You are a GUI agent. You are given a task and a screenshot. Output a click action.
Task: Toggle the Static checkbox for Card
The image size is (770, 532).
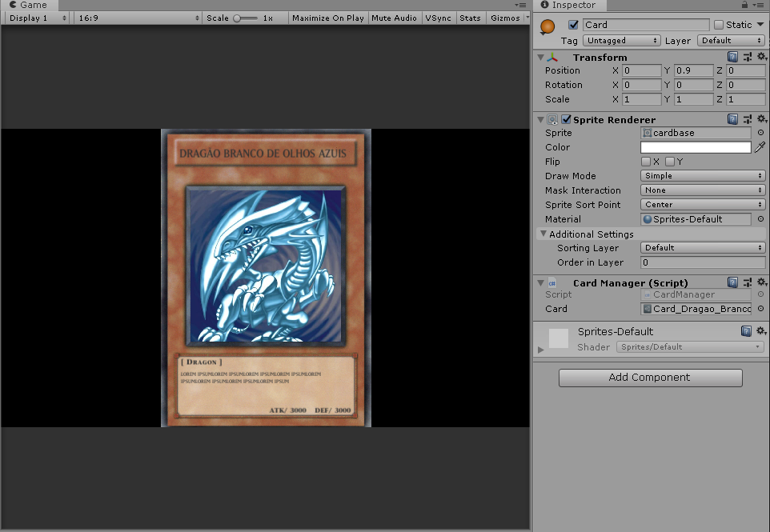click(720, 24)
